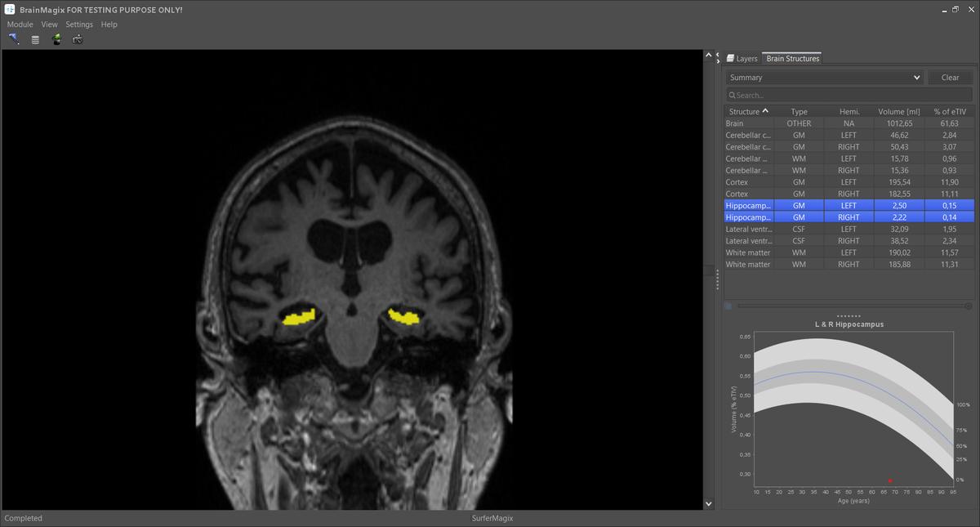The image size is (980, 527).
Task: Select the Cortex RIGHT row, volume 182,55
Action: [849, 194]
